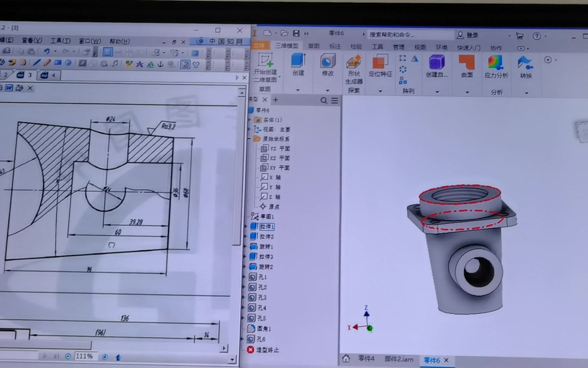Screen dimensions: 588x368
Task: Click the search magnifier icon in model browser
Action: [324, 101]
